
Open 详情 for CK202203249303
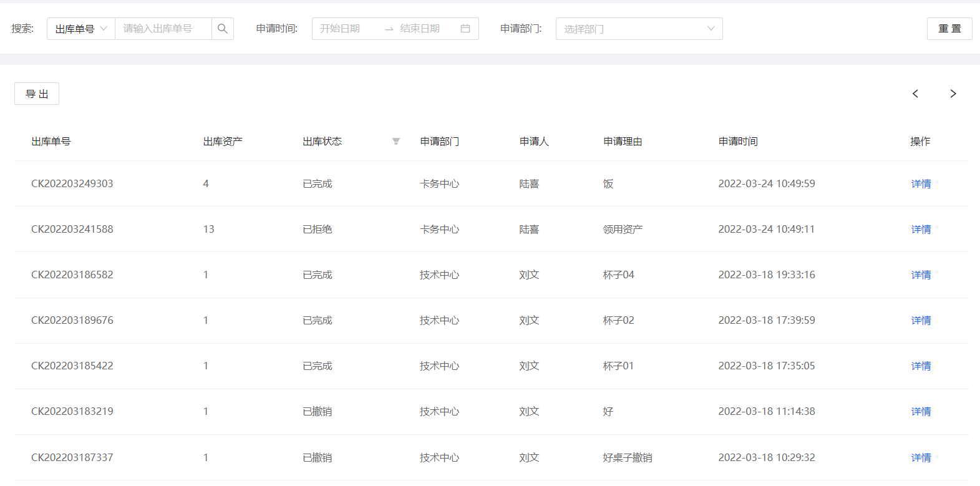[921, 184]
